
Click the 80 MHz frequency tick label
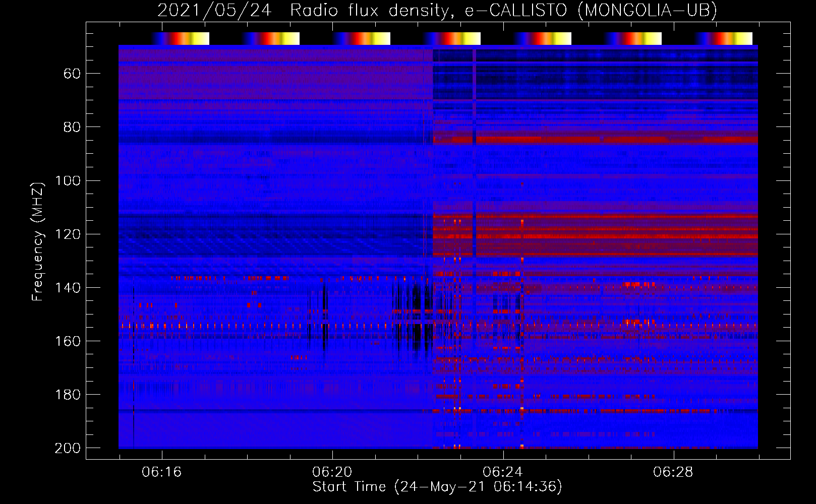pyautogui.click(x=72, y=128)
